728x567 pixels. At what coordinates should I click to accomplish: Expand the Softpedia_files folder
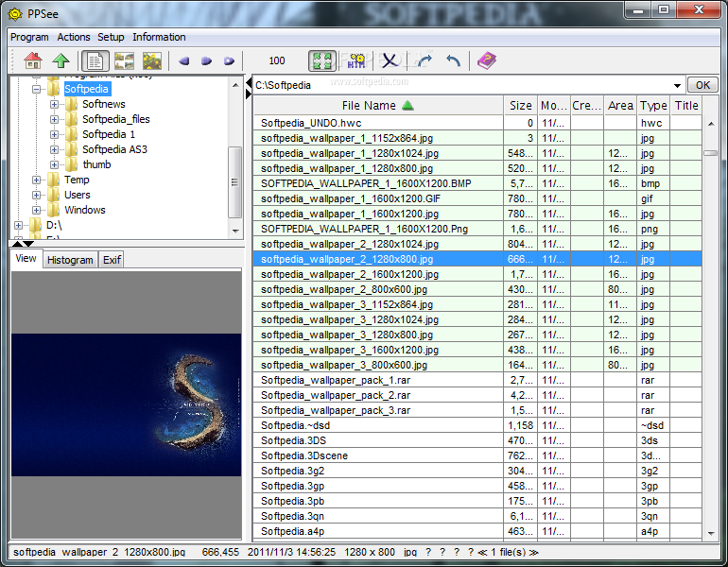coord(54,119)
